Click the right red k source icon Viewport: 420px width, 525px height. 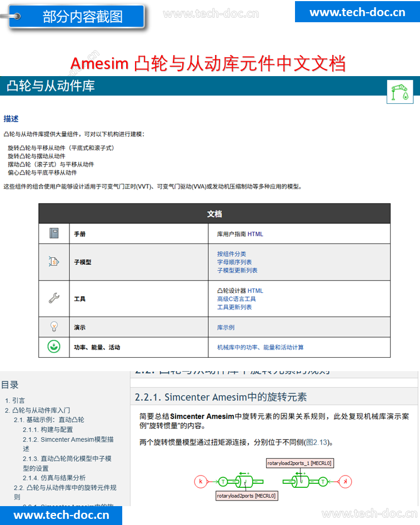(x=344, y=482)
